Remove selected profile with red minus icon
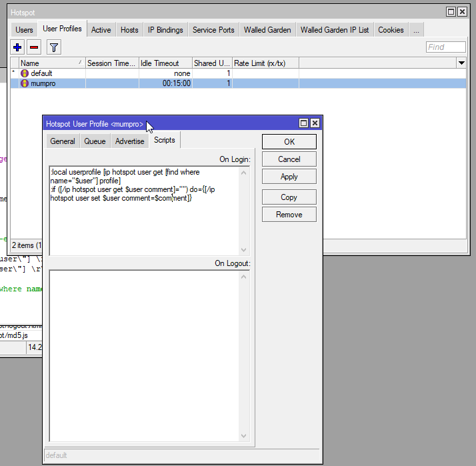This screenshot has height=466, width=476. tap(34, 47)
